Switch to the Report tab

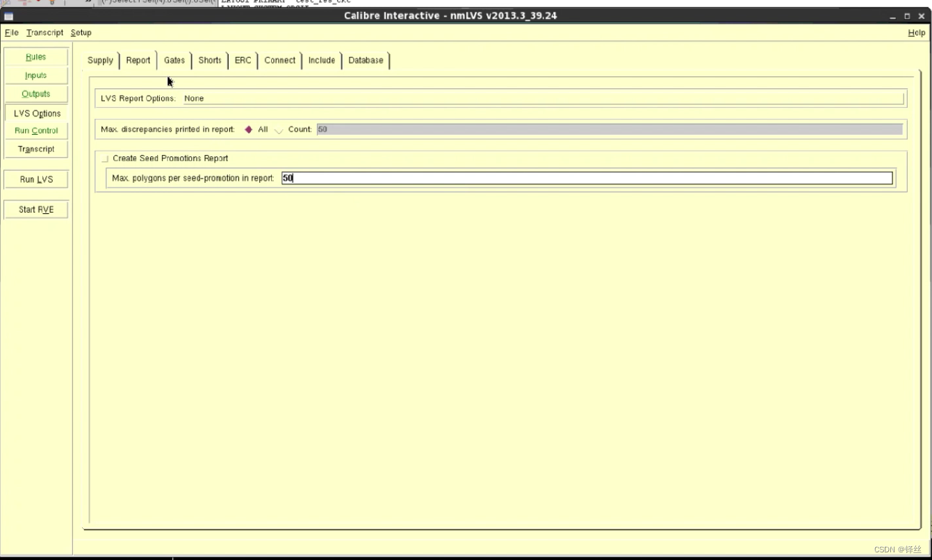click(138, 60)
